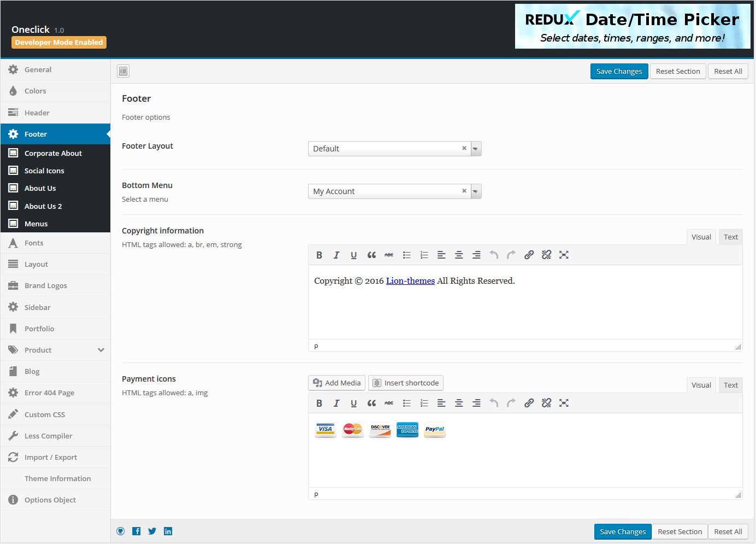Click the top Save Changes button
This screenshot has height=544, width=756.
click(619, 72)
